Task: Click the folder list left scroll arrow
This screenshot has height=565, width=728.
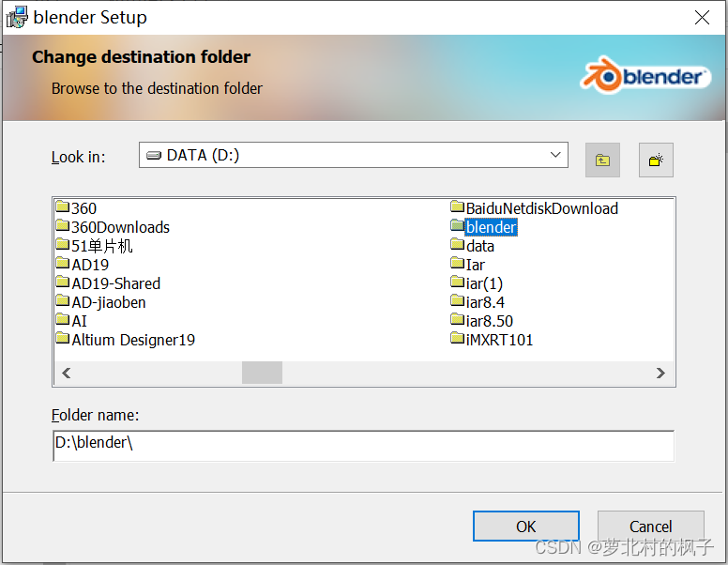Action: click(67, 374)
